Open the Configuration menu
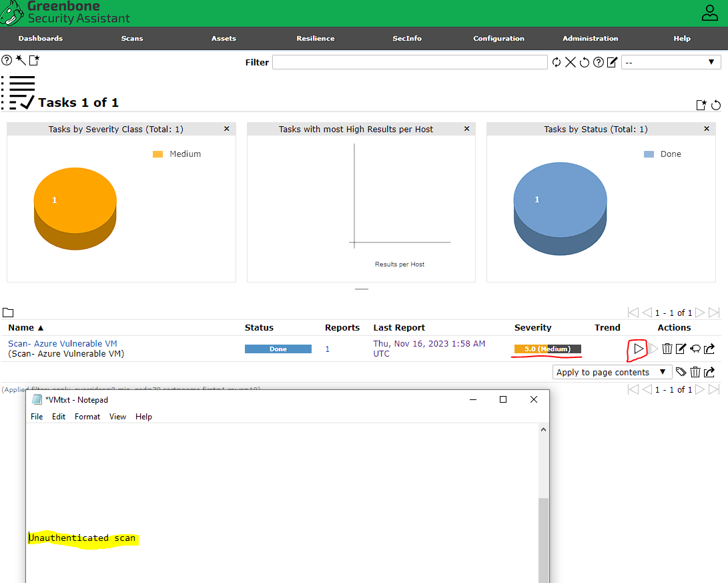Viewport: 728px width, 583px height. [498, 39]
